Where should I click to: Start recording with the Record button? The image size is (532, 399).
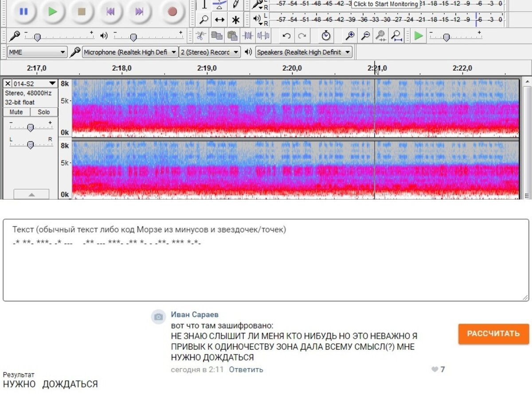click(x=172, y=12)
